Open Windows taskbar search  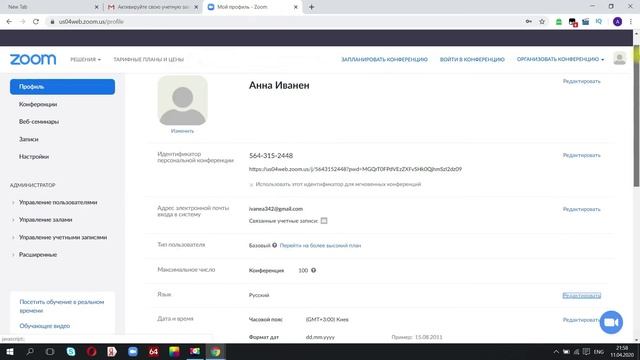(30, 351)
